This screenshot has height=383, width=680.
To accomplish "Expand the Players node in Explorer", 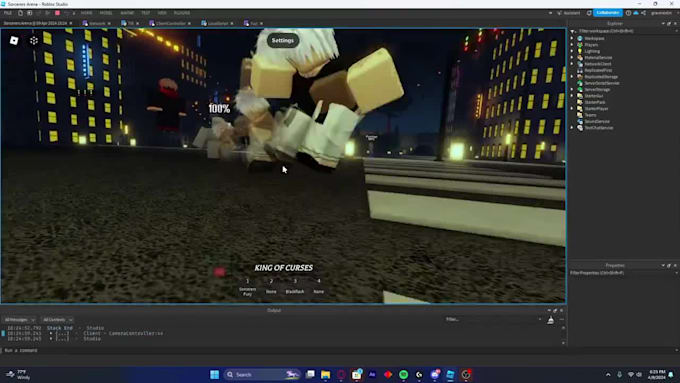I will 572,45.
